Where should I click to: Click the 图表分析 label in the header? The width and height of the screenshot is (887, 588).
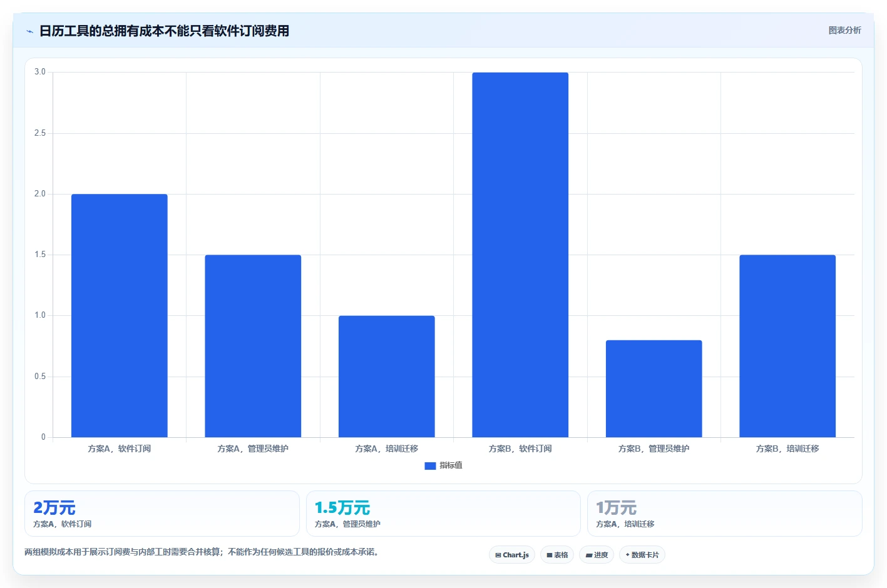(844, 30)
